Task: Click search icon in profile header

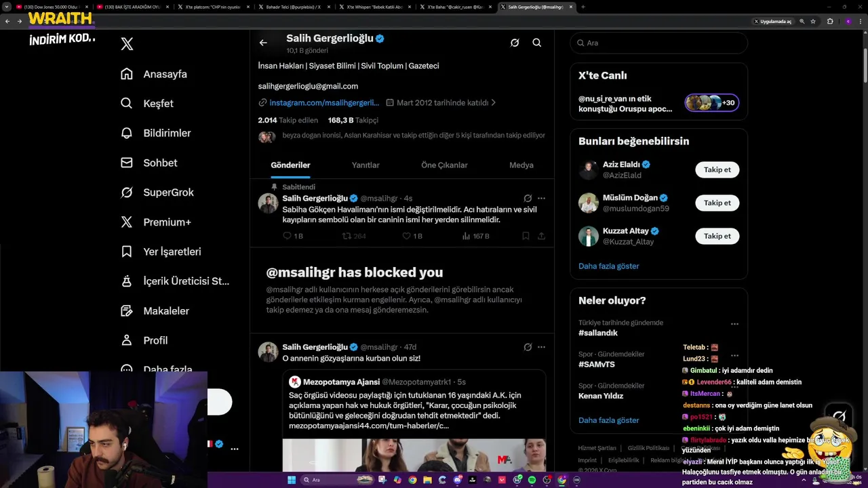Action: click(x=536, y=43)
